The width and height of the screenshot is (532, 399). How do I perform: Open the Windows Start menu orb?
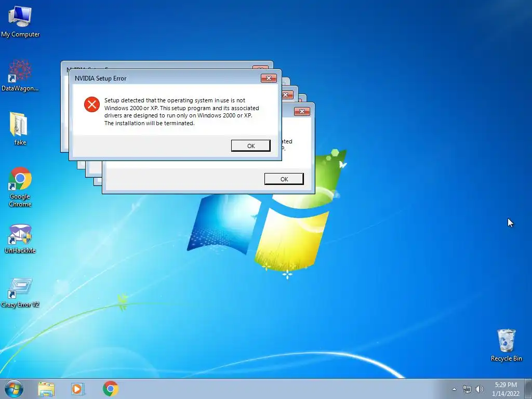[14, 389]
